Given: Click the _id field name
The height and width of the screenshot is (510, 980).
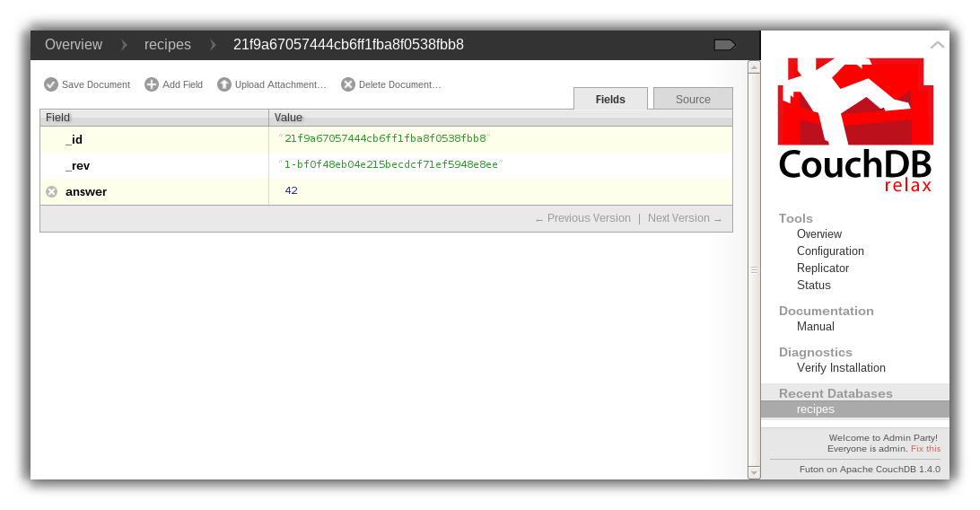Looking at the screenshot, I should 74,139.
